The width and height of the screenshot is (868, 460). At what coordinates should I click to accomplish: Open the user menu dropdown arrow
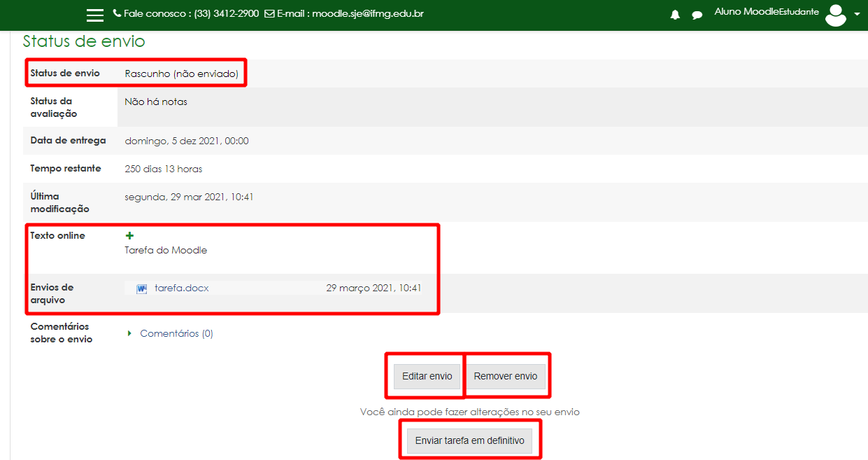858,15
